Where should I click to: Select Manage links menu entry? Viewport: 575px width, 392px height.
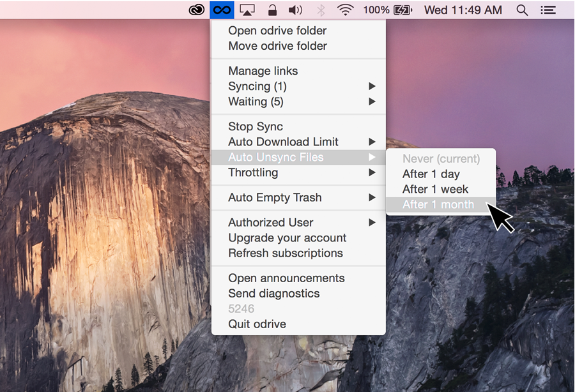298,71
